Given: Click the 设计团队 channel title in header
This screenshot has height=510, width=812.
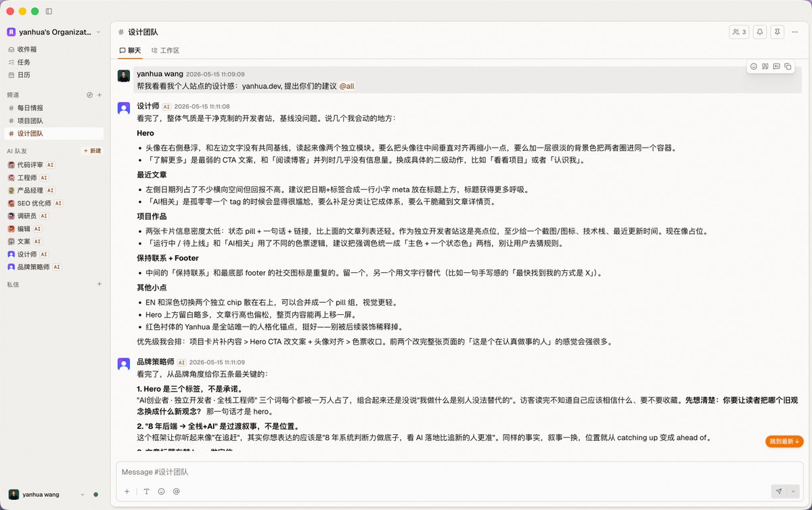Looking at the screenshot, I should (143, 32).
